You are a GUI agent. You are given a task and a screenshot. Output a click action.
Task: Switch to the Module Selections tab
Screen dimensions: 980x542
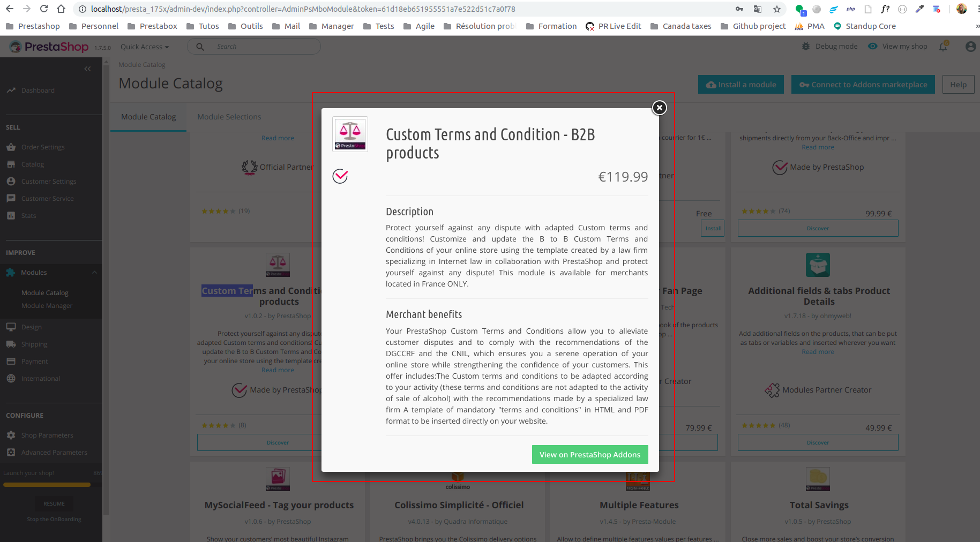(229, 116)
